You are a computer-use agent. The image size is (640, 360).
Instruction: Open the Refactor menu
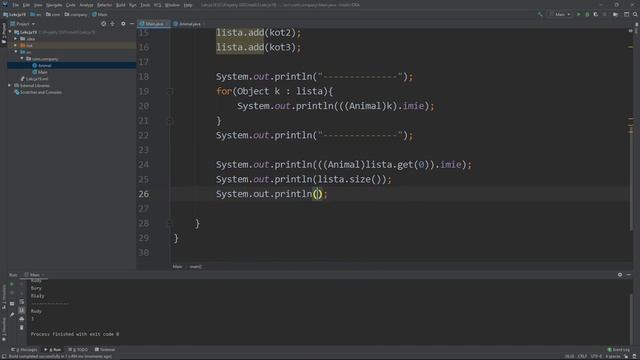pos(104,5)
